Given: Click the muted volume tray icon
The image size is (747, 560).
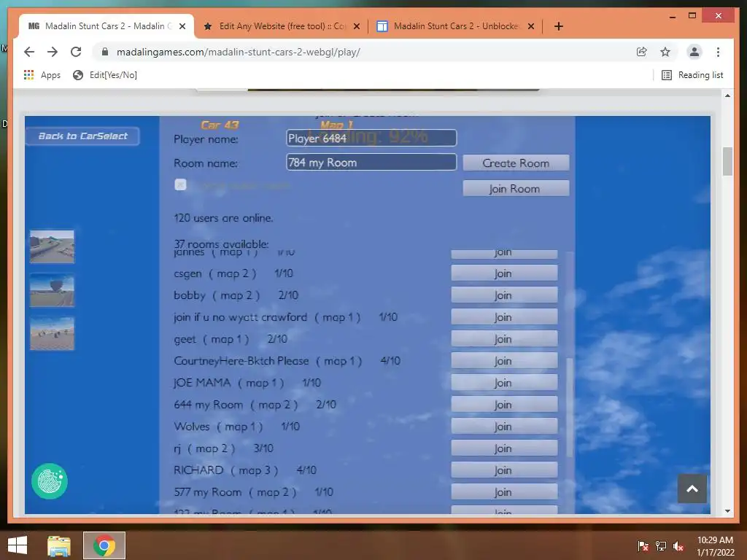Looking at the screenshot, I should tap(678, 545).
